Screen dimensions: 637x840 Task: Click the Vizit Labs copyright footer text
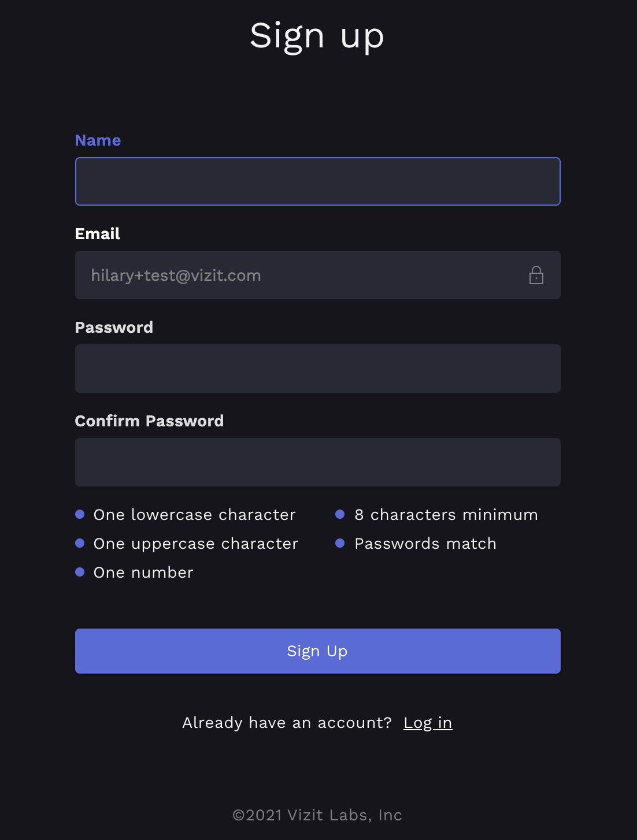click(x=317, y=815)
